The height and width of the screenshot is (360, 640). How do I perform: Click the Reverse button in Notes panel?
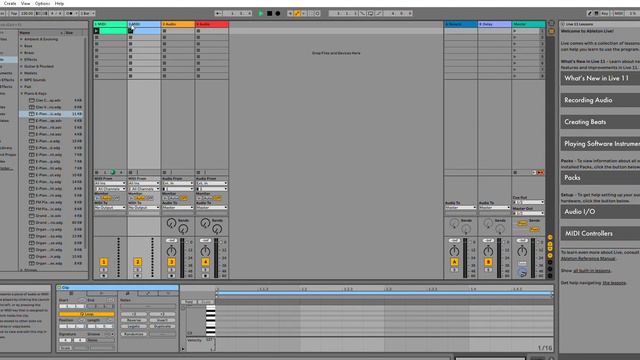pos(134,320)
